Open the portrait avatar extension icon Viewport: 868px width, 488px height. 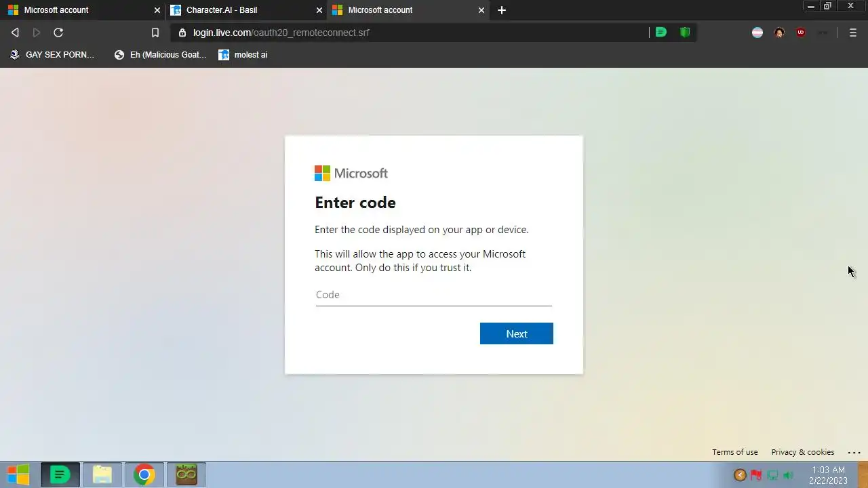779,33
